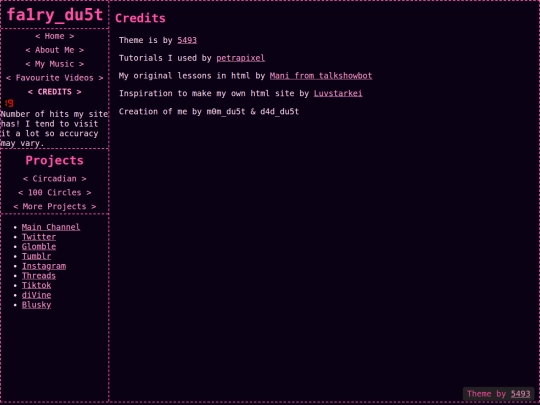Open the Glomble link

coord(39,247)
